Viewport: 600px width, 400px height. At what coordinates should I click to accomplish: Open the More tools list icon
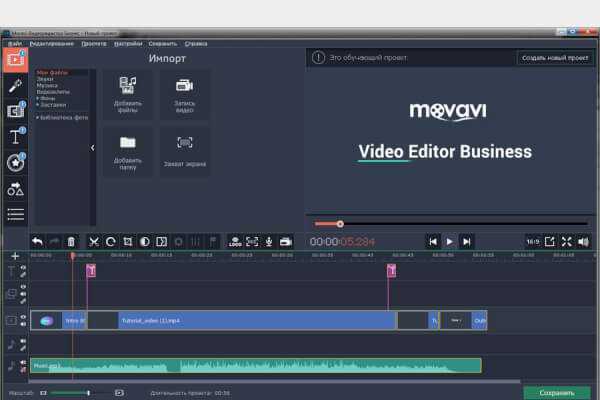(x=15, y=214)
